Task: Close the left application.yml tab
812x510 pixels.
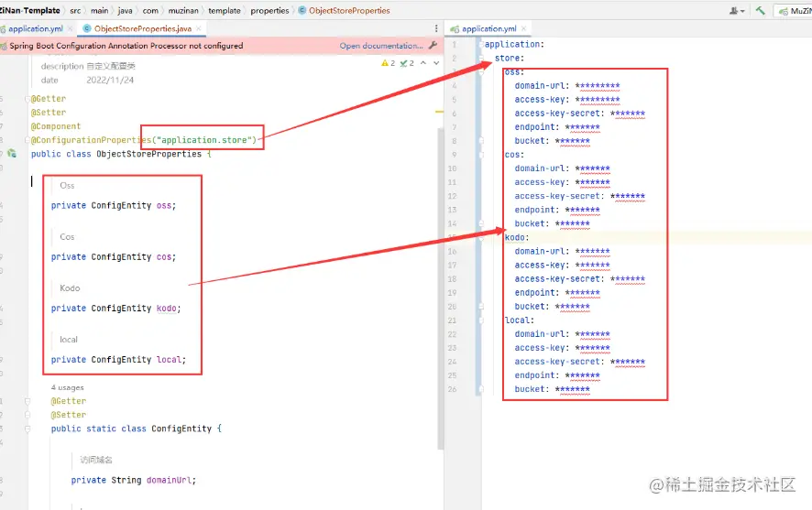Action: pos(70,28)
